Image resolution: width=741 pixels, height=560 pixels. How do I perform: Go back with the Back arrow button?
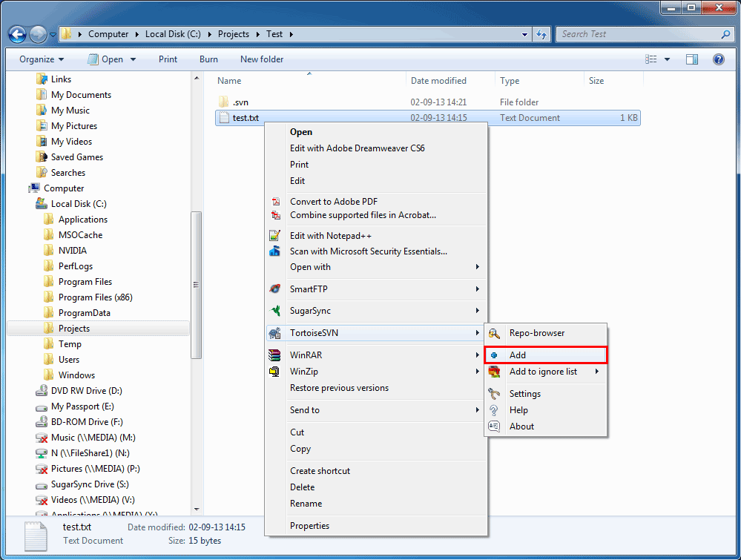[18, 34]
